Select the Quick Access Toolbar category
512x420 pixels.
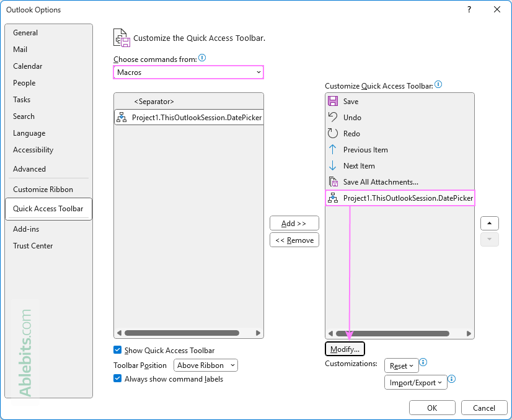point(48,209)
